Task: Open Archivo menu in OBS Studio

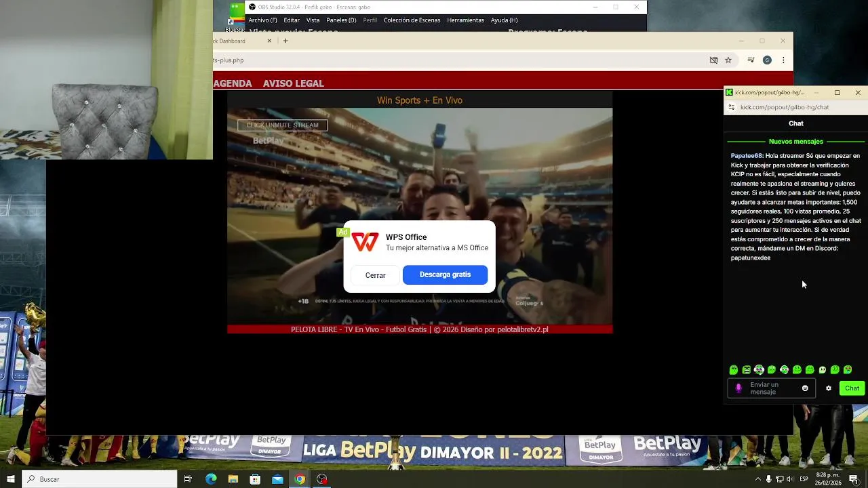Action: (262, 20)
